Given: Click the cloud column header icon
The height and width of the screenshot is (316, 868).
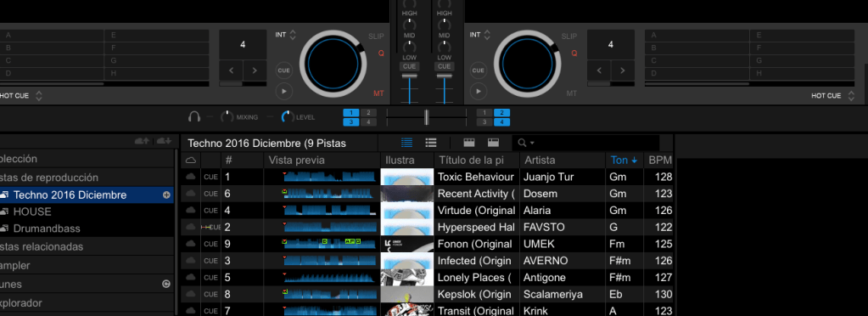Looking at the screenshot, I should click(191, 161).
